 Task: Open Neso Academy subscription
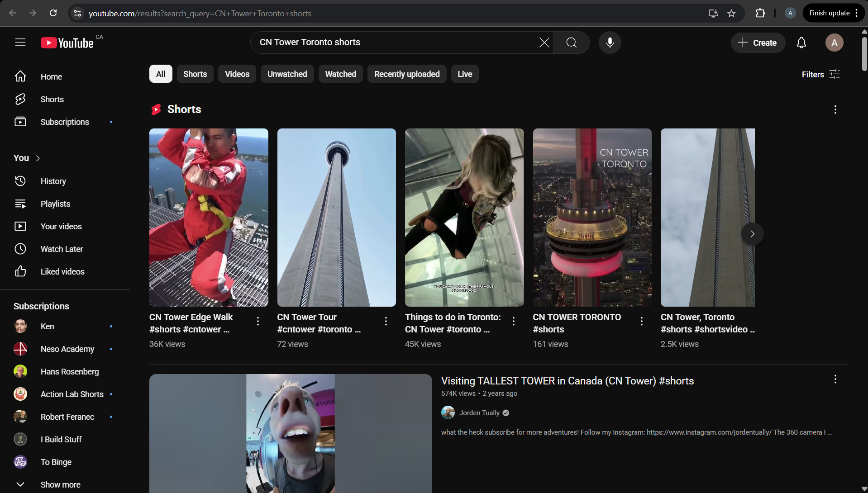(68, 349)
